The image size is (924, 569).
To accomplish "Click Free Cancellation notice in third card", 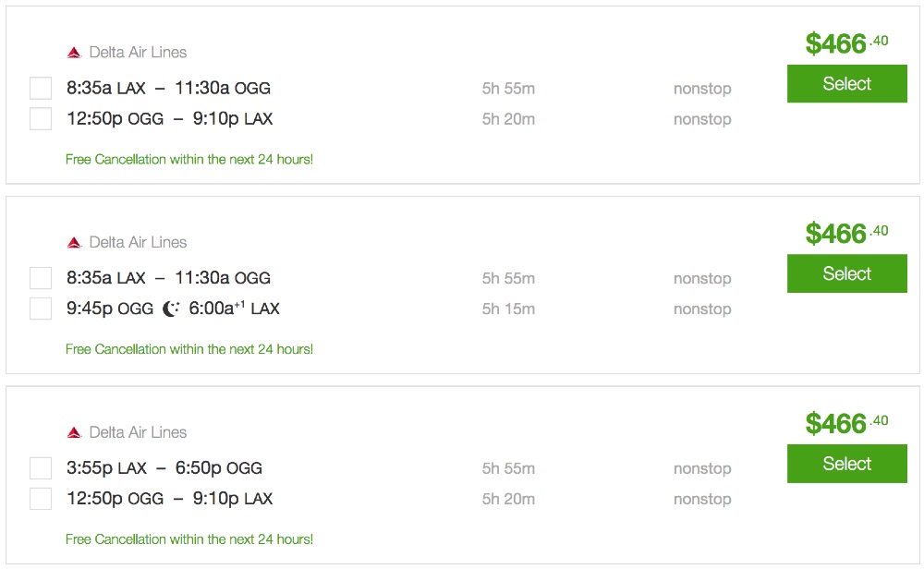I will [189, 539].
